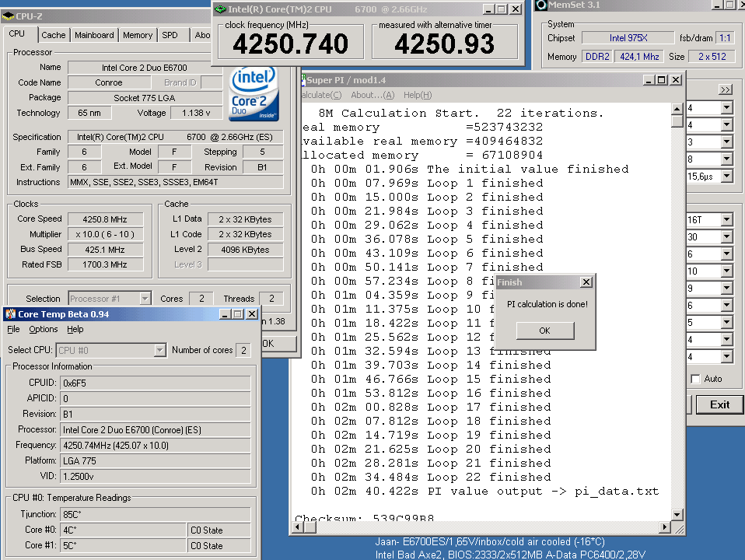Toggle the Auto checkbox in MemSet
The height and width of the screenshot is (560, 745).
pos(695,379)
